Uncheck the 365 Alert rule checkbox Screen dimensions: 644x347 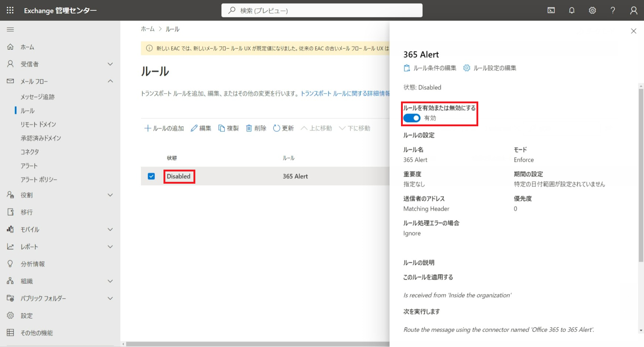(x=151, y=176)
